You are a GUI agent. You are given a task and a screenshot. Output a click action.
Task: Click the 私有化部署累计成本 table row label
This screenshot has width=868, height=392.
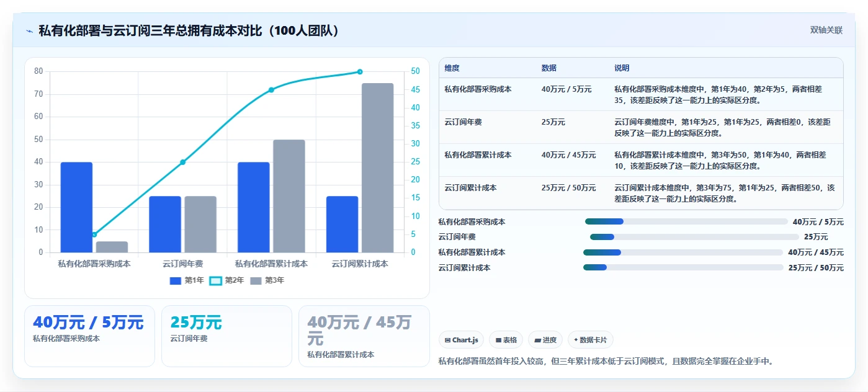478,155
